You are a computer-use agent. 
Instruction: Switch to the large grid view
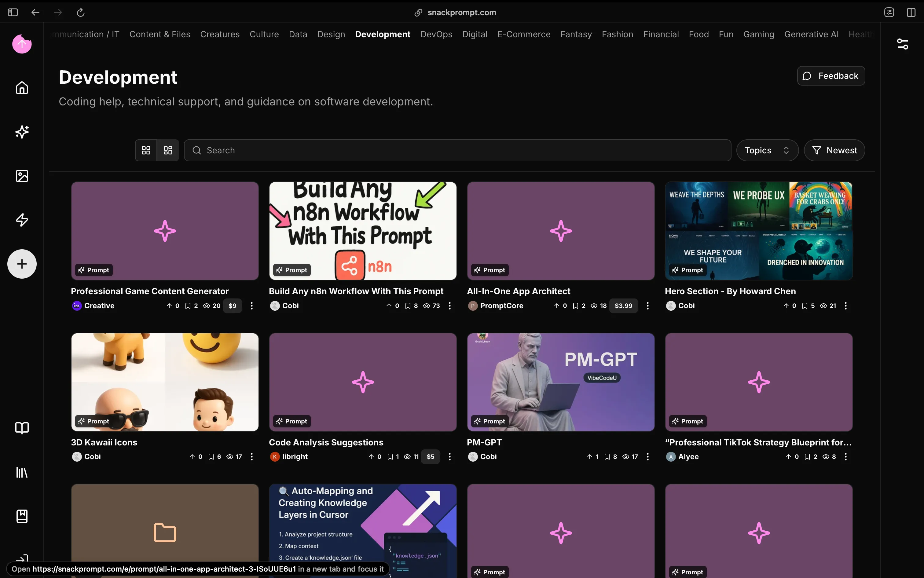pyautogui.click(x=146, y=150)
